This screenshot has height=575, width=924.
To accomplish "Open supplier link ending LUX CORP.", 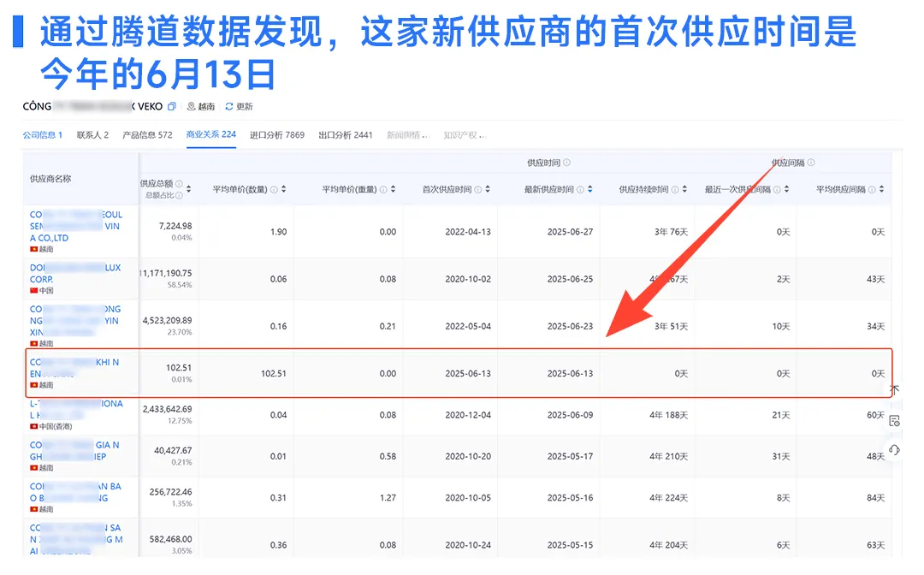I will [x=75, y=273].
